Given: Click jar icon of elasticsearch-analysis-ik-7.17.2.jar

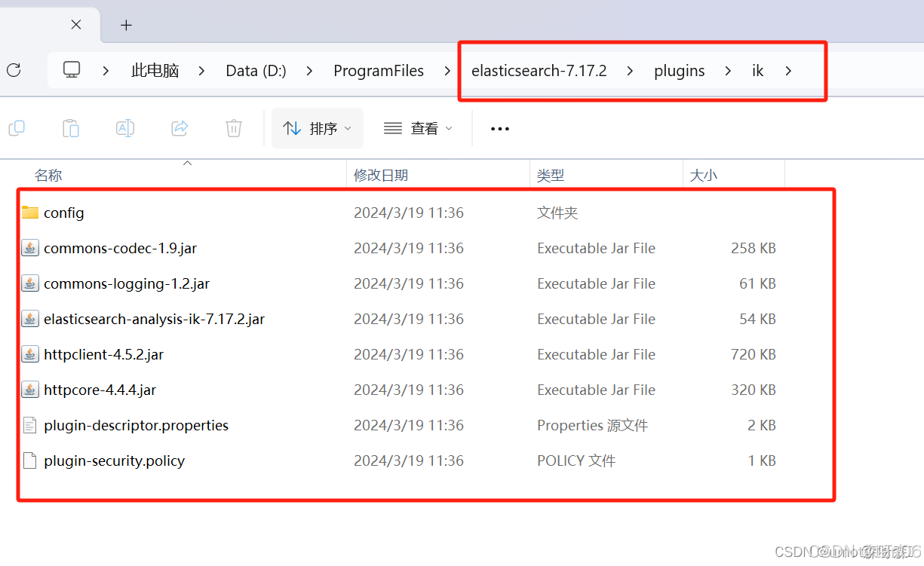Looking at the screenshot, I should (x=30, y=319).
